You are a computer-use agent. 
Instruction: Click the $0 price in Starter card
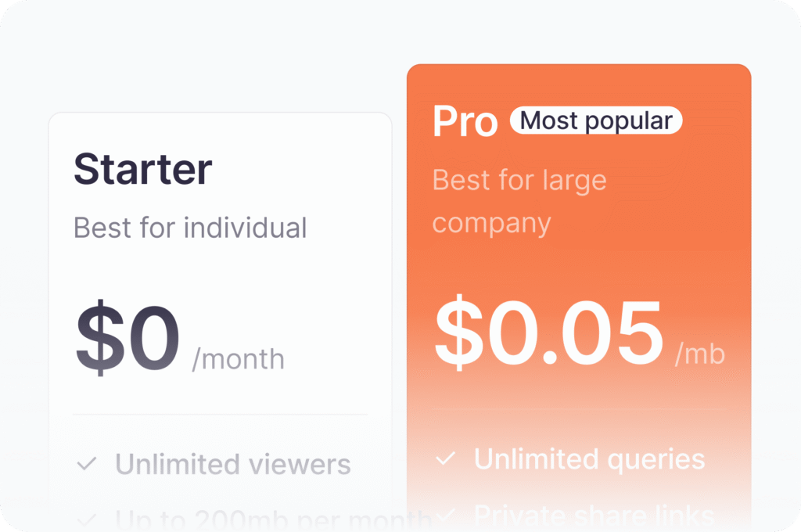point(128,337)
